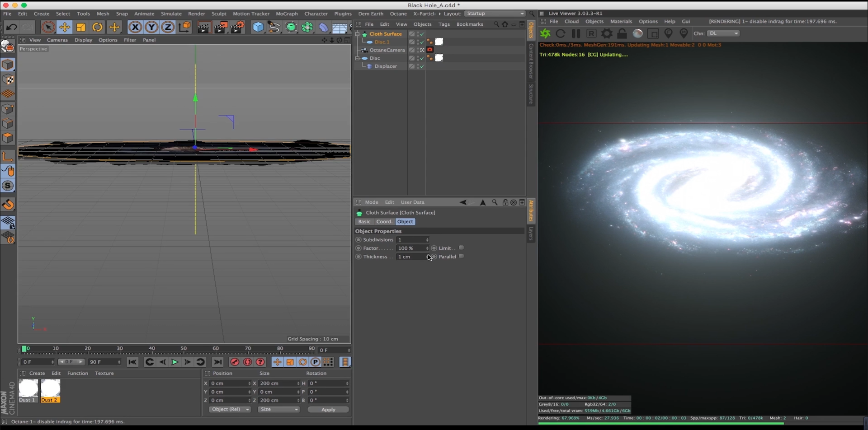Restart the render in Live Viewer
868x430 pixels.
(x=561, y=33)
